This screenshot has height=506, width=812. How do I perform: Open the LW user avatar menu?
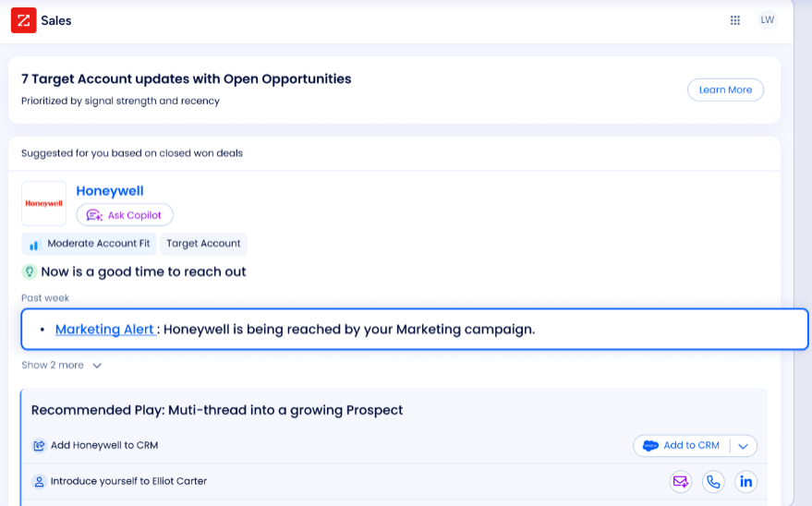click(767, 20)
